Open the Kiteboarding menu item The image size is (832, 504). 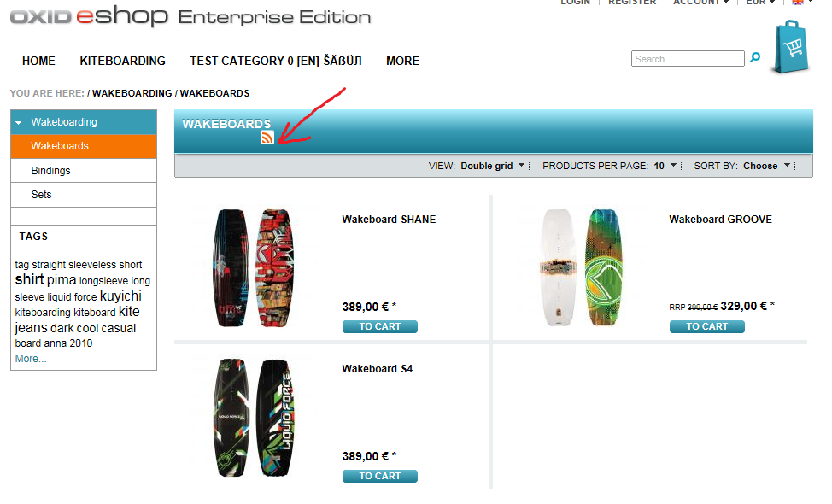click(122, 61)
